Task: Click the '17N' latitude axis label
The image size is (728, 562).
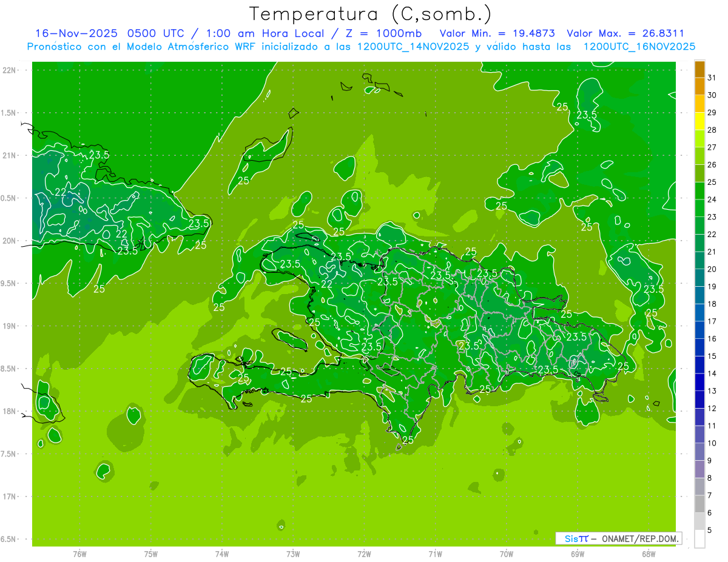Action: 10,497
